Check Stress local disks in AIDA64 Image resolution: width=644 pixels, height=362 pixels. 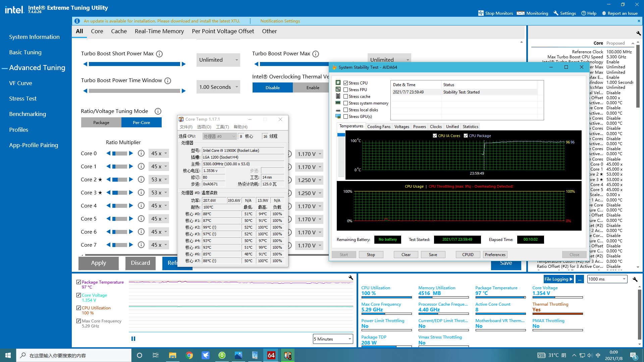(345, 110)
